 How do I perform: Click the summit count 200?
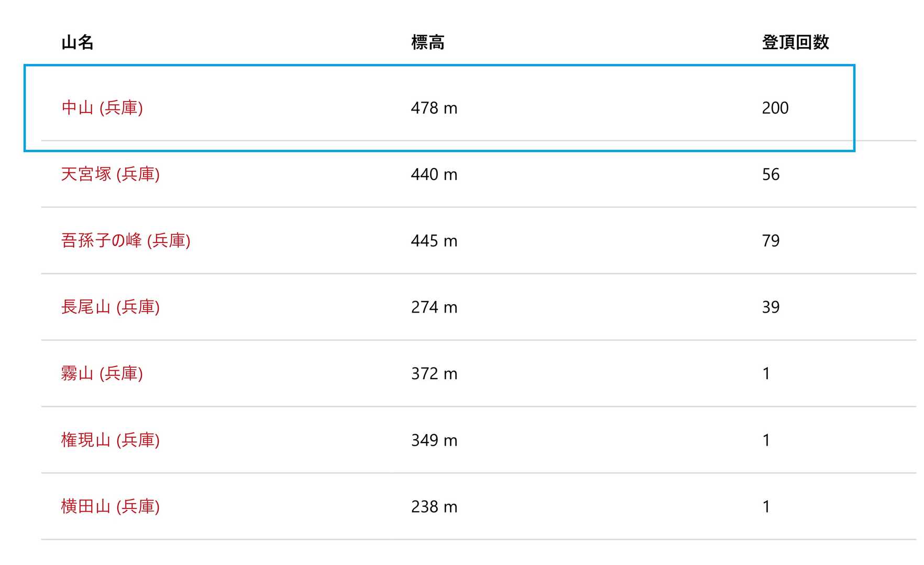(x=775, y=108)
